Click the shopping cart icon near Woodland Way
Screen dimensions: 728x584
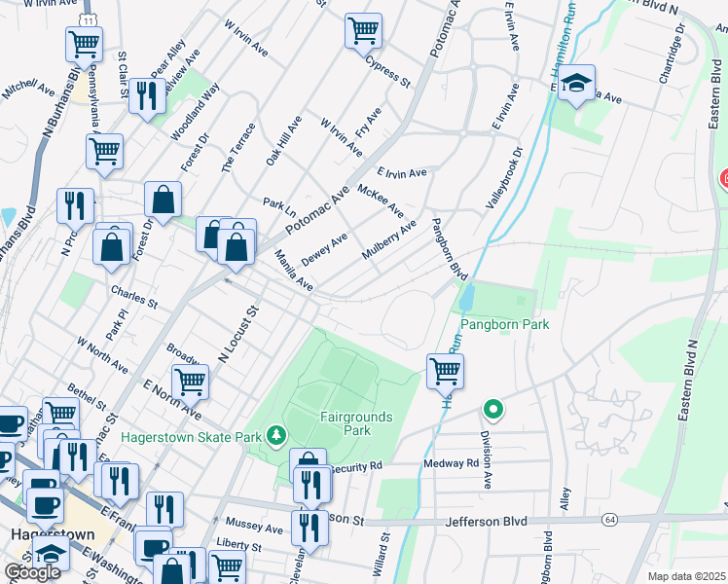pyautogui.click(x=104, y=150)
